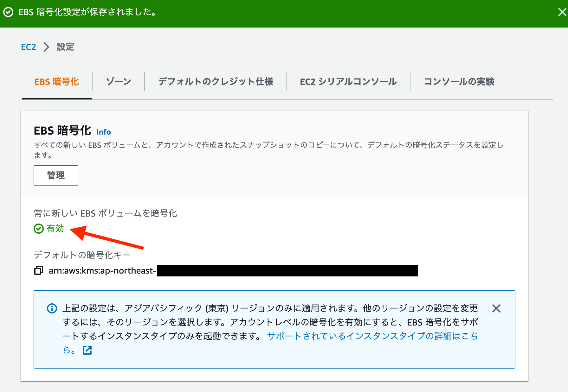The image size is (568, 392).
Task: Click the info circle icon in blue notice
Action: [51, 309]
